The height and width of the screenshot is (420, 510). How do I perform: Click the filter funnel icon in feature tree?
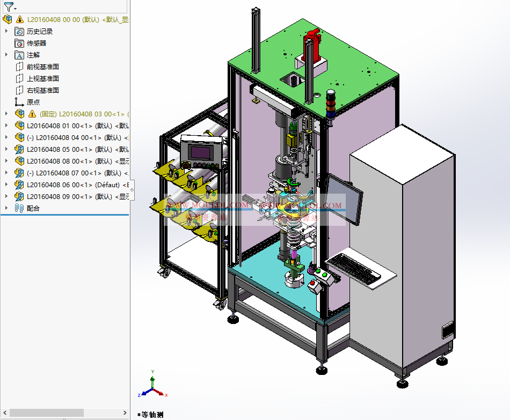(x=8, y=6)
